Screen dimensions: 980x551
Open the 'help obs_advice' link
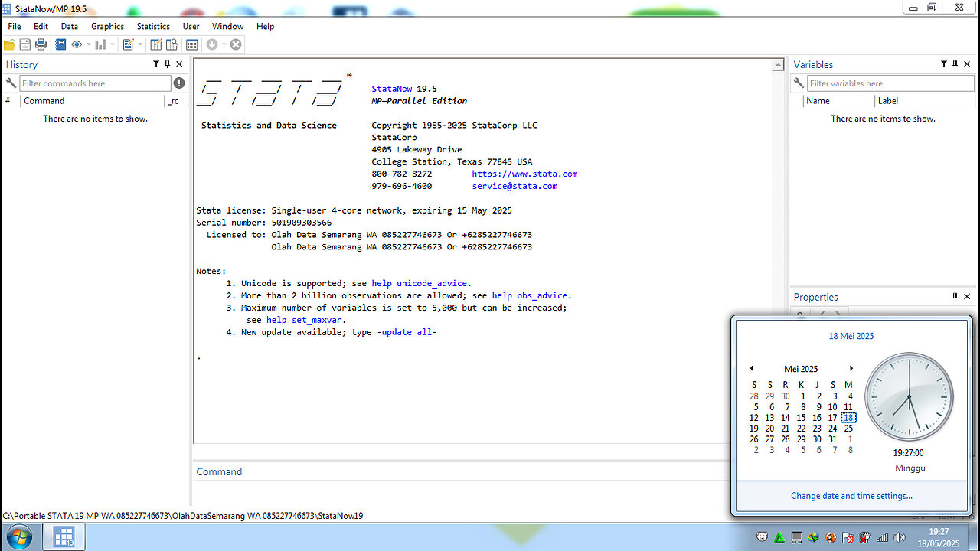pos(530,295)
